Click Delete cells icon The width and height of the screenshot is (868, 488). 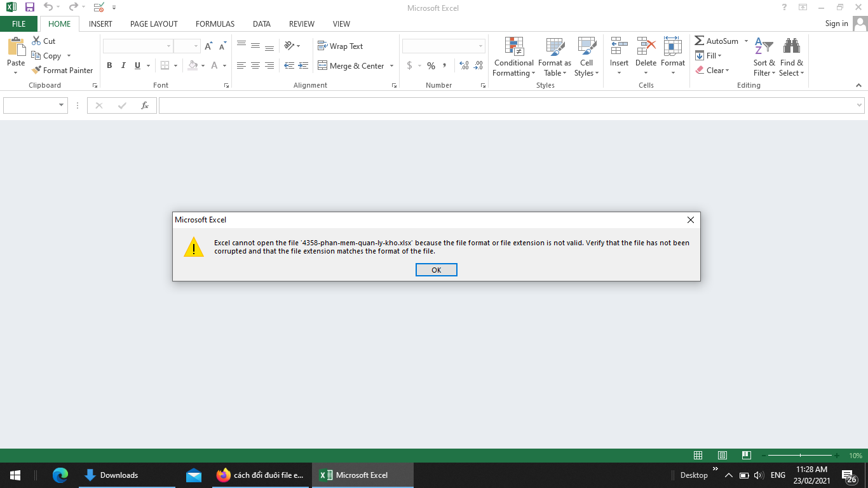[646, 46]
